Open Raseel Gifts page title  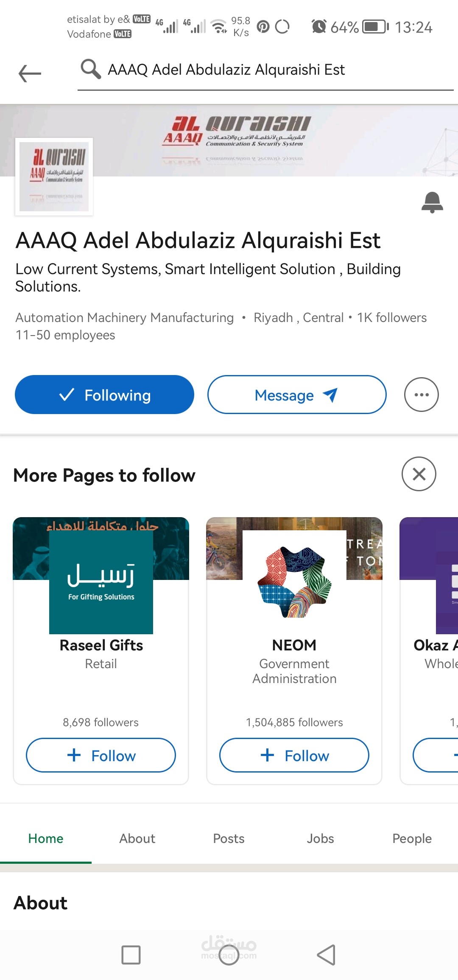pyautogui.click(x=101, y=645)
